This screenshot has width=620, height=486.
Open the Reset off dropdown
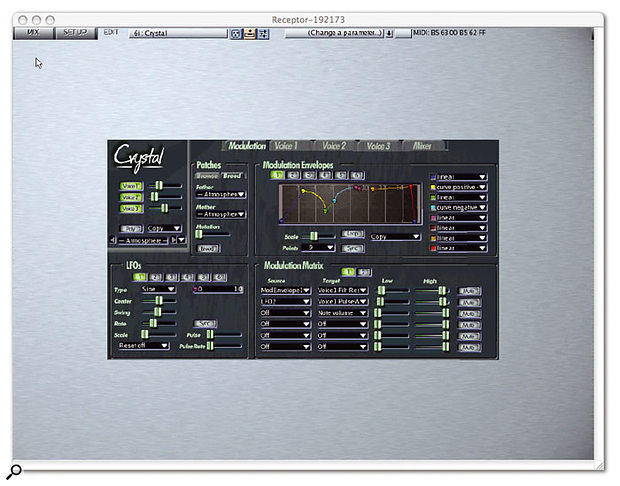pos(143,346)
